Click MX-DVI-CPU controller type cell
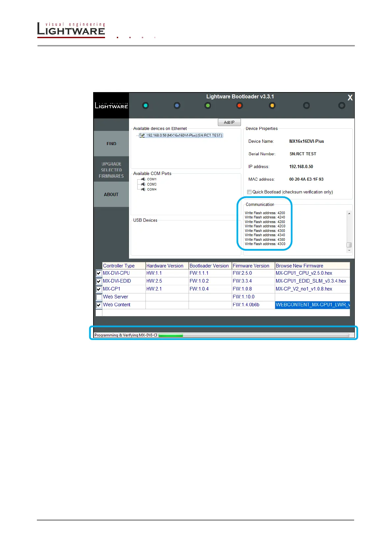Viewport: 392px width, 554px height. point(124,273)
